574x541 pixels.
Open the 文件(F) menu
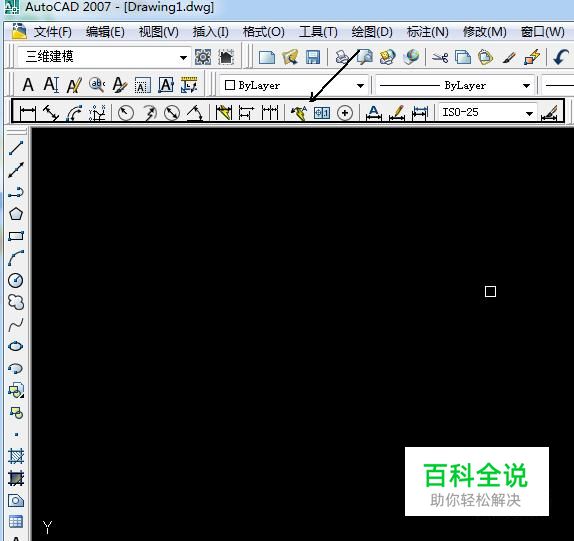coord(52,32)
